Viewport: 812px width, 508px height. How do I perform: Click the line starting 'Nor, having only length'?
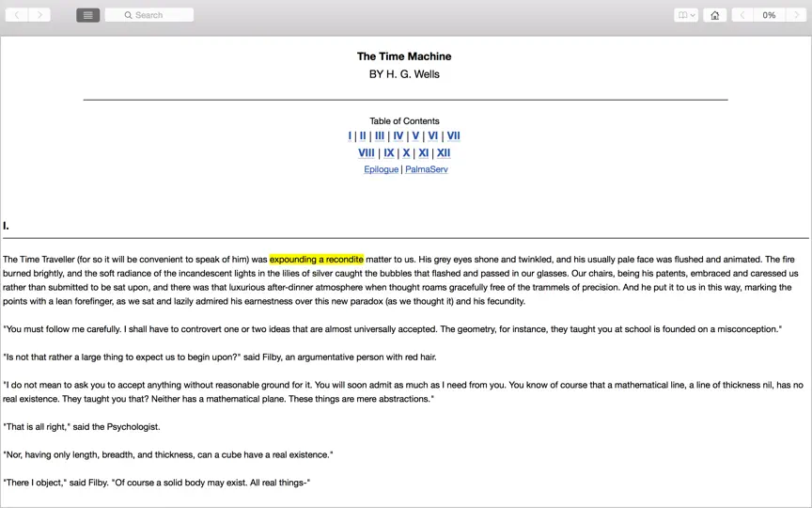(168, 454)
